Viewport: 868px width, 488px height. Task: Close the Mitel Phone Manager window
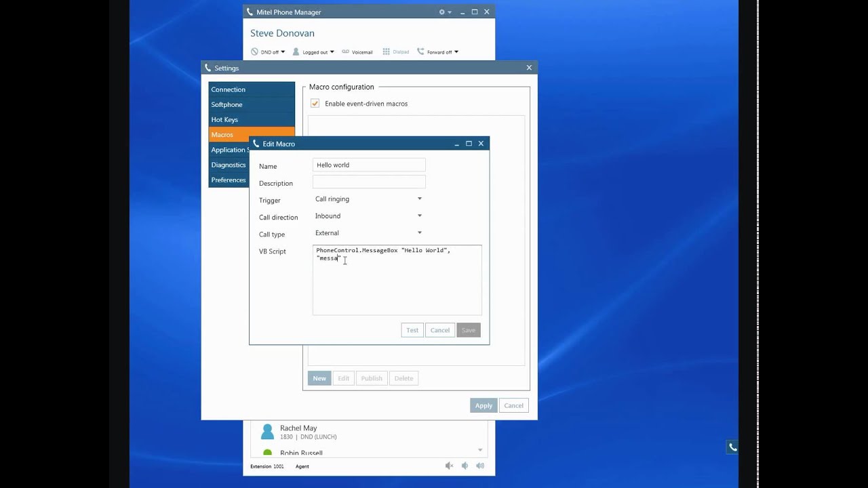tap(486, 12)
